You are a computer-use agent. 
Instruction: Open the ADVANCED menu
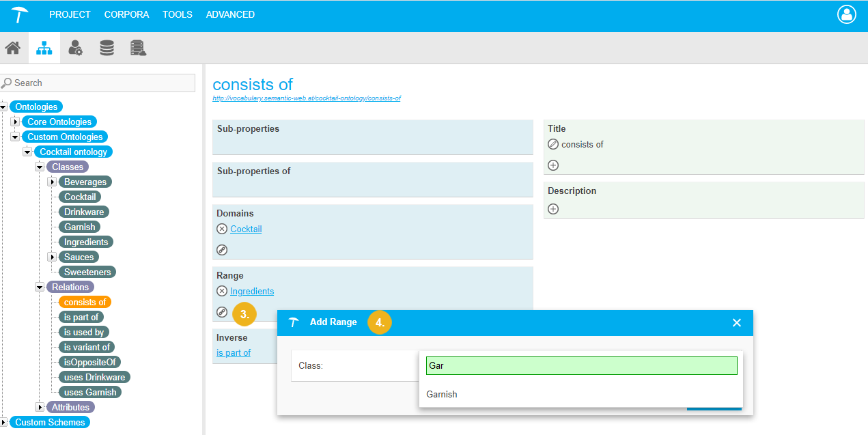(x=230, y=14)
